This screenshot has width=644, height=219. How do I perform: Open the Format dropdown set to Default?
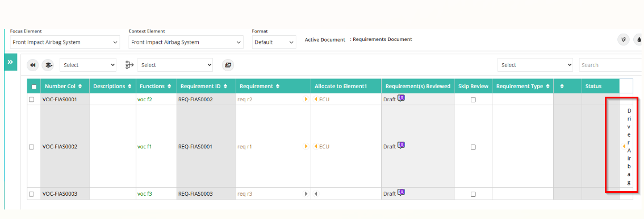[x=274, y=42]
